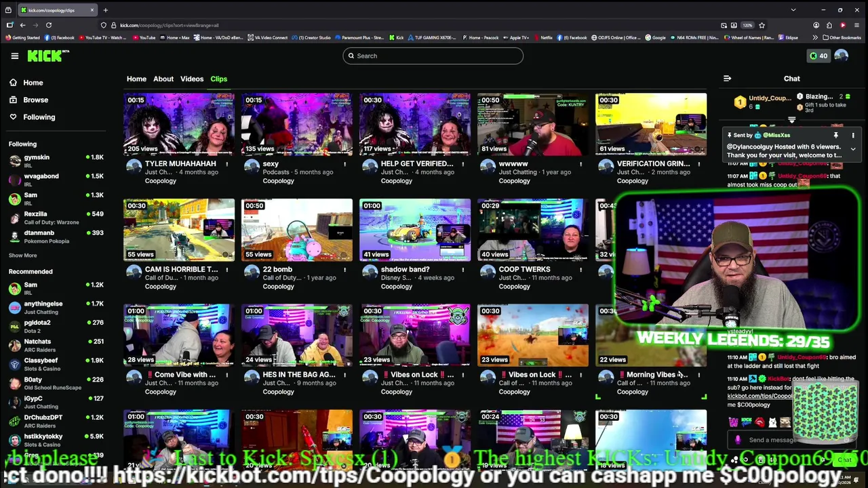Open the Creator Studio bookmark

312,38
